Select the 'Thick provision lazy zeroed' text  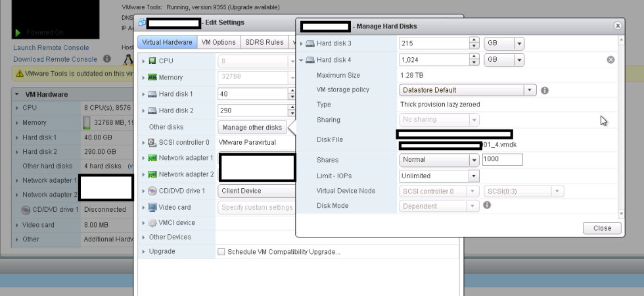(x=440, y=105)
